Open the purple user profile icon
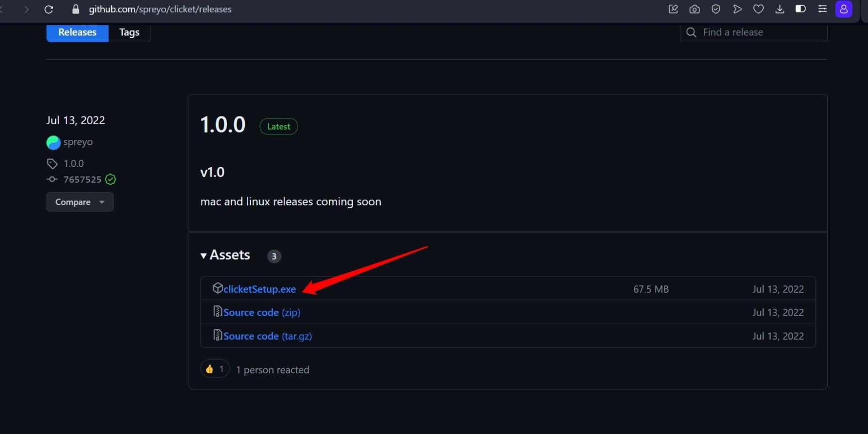This screenshot has width=868, height=434. coord(844,9)
